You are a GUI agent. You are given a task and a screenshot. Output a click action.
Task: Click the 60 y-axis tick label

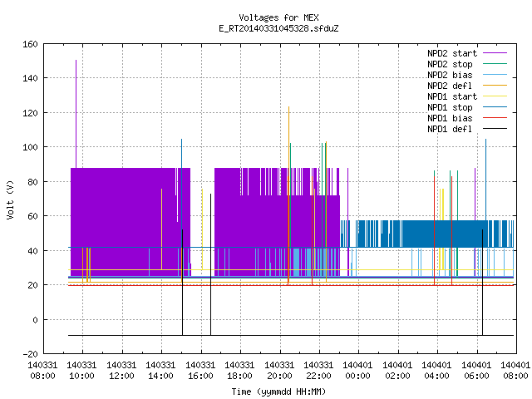pos(32,216)
